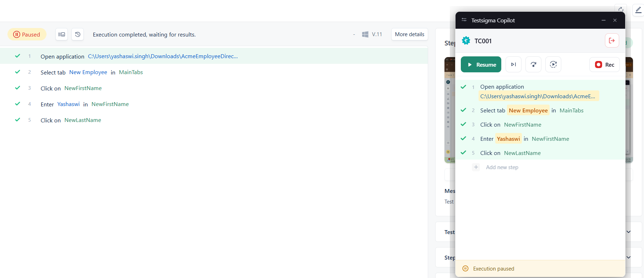Viewport: 644px width, 278px height.
Task: Click the plus icon beside Add new step
Action: tap(476, 167)
